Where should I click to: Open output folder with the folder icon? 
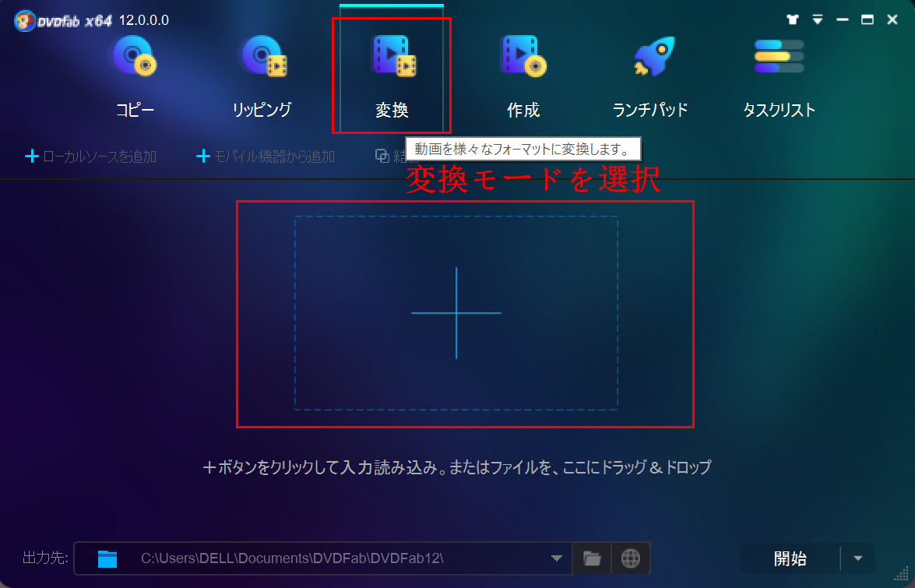click(592, 558)
